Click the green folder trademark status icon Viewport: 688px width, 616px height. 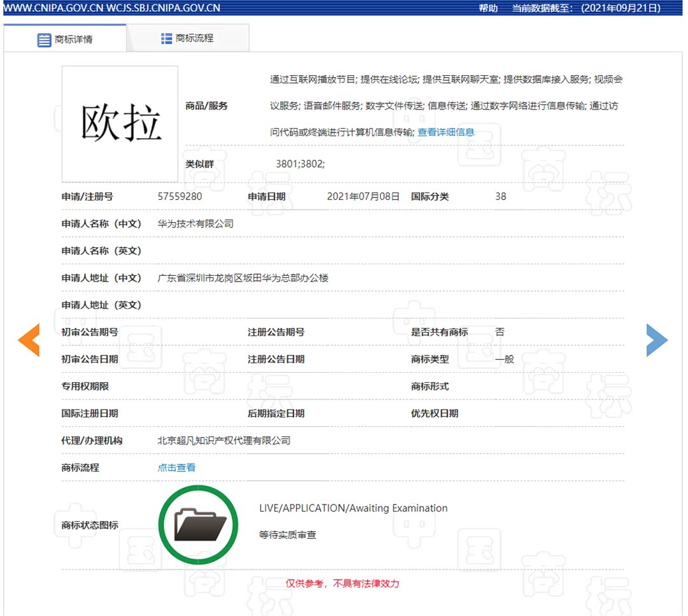197,524
